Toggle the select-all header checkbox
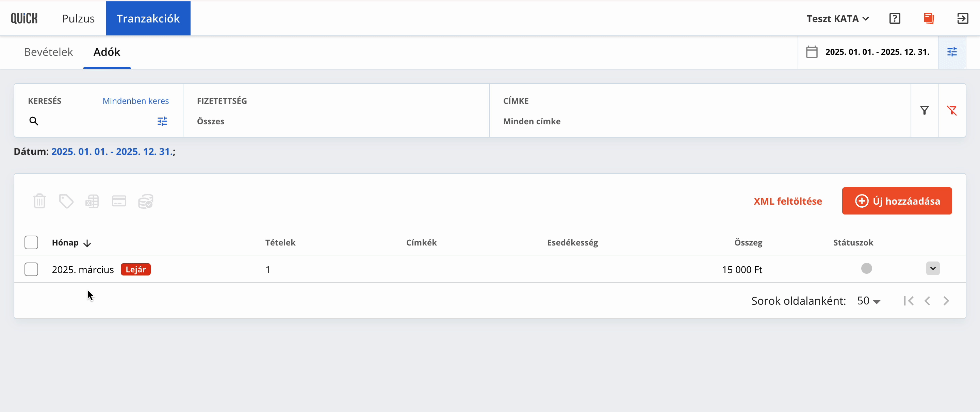Screen dimensions: 980x412 (31, 242)
